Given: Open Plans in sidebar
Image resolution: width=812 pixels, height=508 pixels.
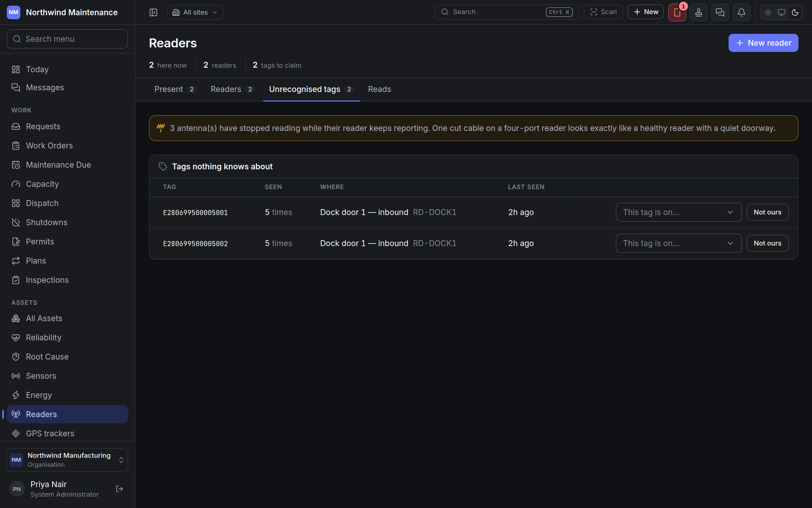Looking at the screenshot, I should pos(67,261).
